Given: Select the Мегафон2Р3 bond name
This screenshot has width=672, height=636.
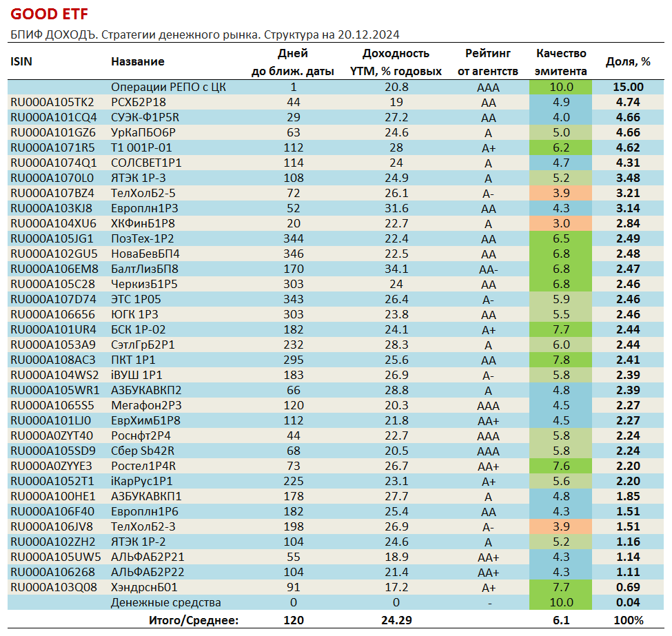Looking at the screenshot, I should click(x=146, y=405).
